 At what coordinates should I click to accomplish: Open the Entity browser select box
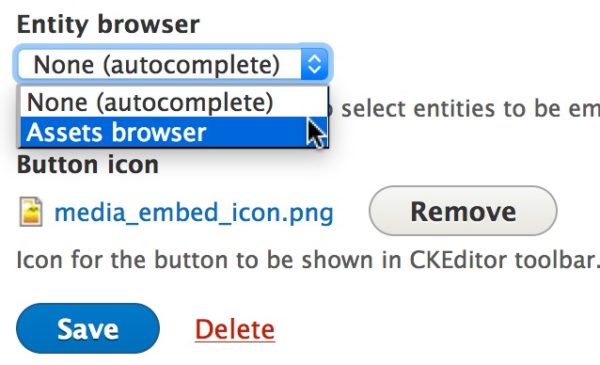pos(173,64)
